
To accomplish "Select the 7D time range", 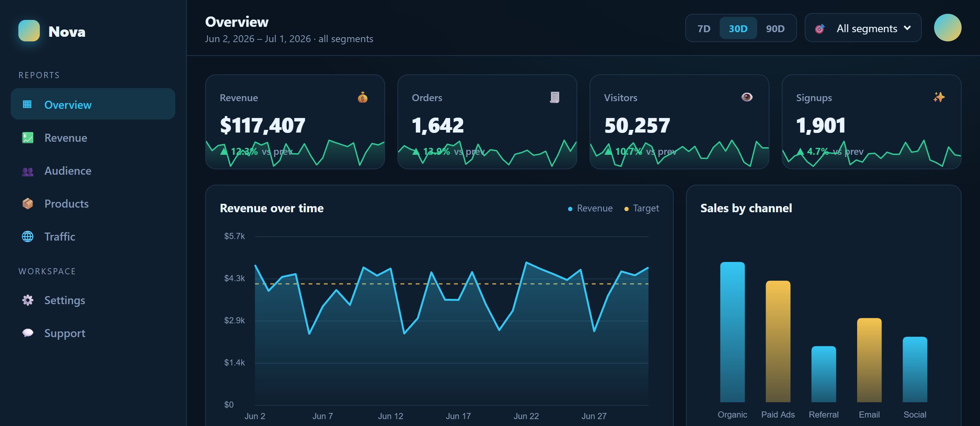I will tap(704, 28).
